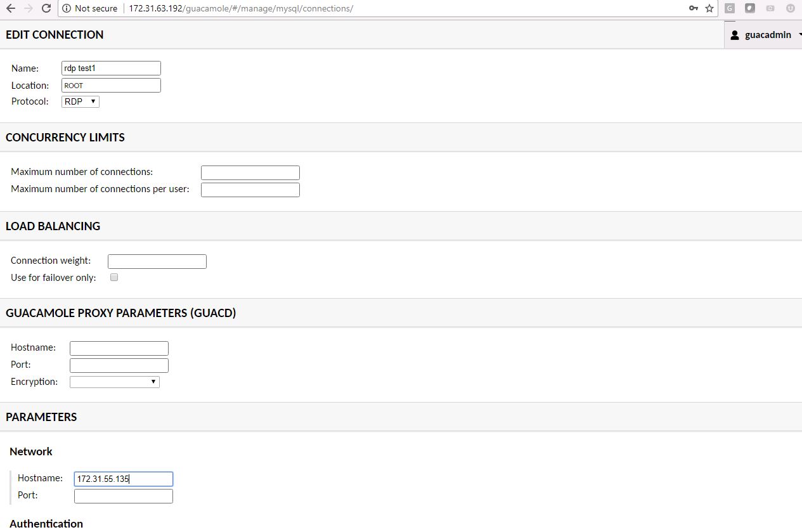Click the Network subsection title
This screenshot has width=802, height=532.
click(x=31, y=451)
